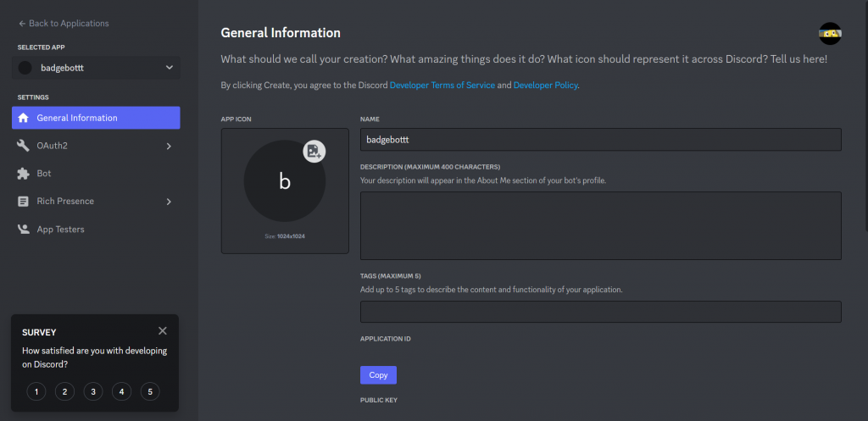
Task: Click the General Information heading
Action: pyautogui.click(x=281, y=33)
